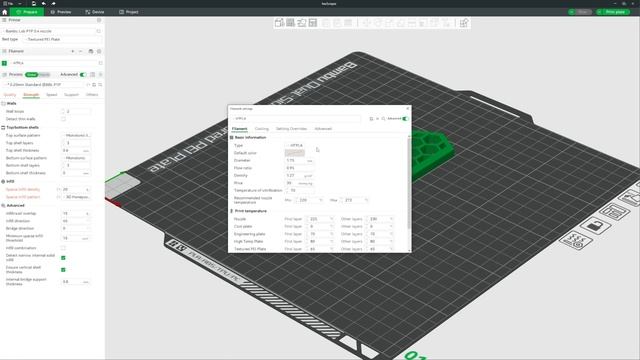Add a filament with the plus icon

pyautogui.click(x=73, y=51)
